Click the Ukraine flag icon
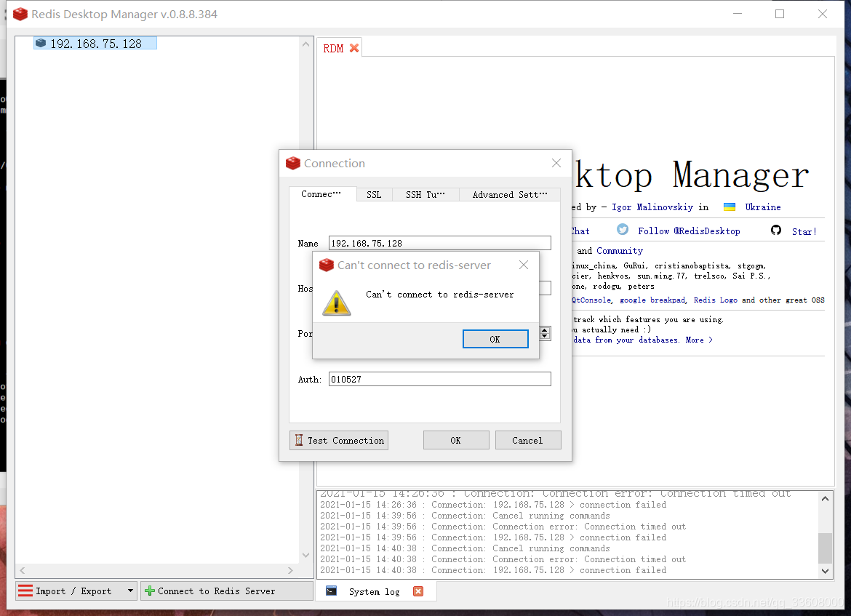This screenshot has width=851, height=616. pos(730,207)
